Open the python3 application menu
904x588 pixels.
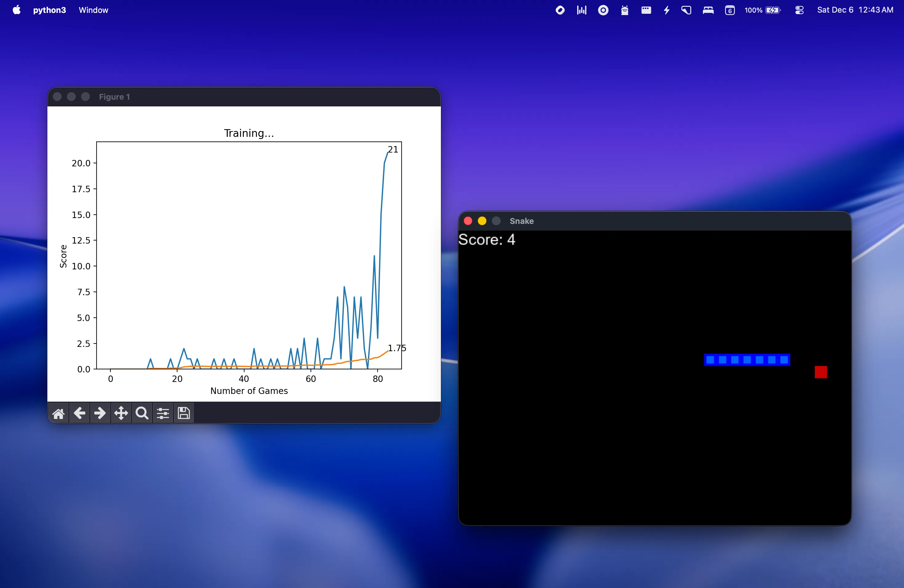pyautogui.click(x=50, y=10)
